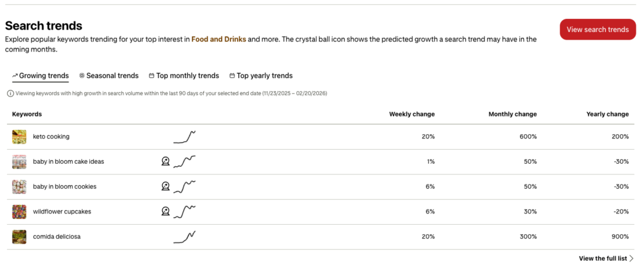Select the Growing trends tab

click(x=40, y=76)
